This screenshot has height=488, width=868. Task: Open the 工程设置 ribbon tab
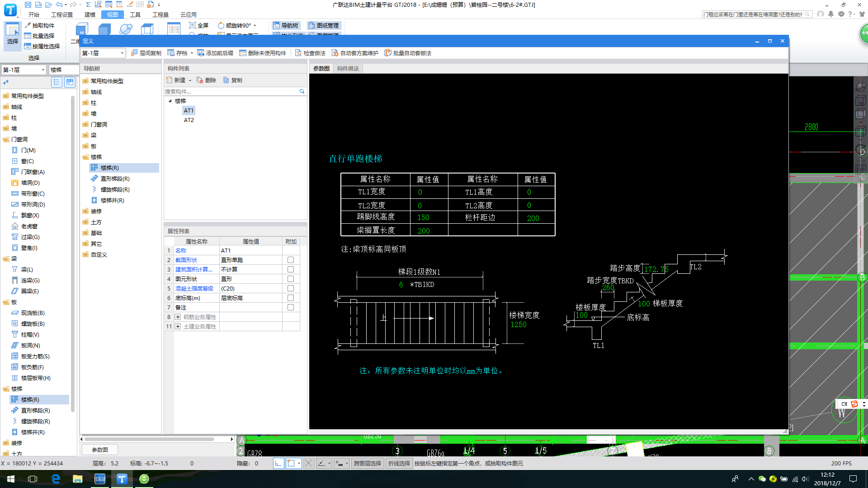[x=62, y=14]
